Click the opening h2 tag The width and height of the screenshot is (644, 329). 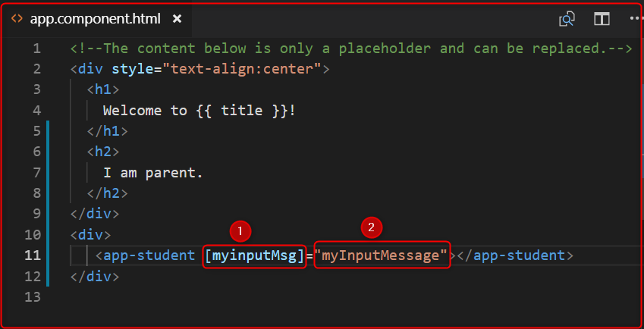[x=102, y=152]
